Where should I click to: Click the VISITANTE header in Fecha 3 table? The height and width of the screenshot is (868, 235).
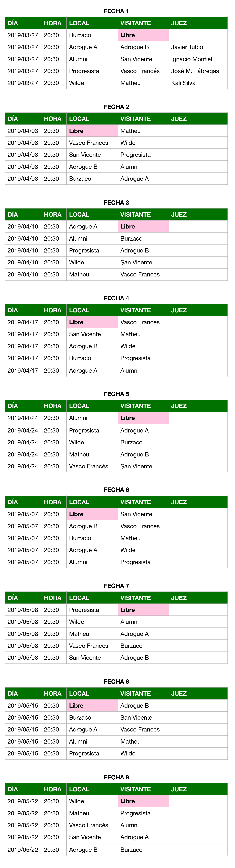pos(135,215)
